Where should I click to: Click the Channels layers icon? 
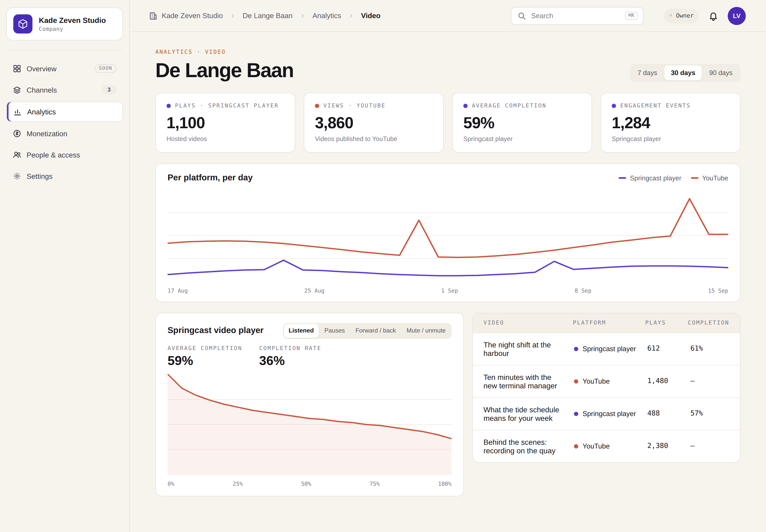tap(17, 90)
